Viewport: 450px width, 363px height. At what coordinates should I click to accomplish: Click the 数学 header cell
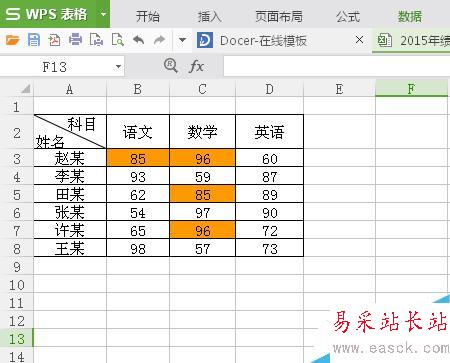(202, 132)
